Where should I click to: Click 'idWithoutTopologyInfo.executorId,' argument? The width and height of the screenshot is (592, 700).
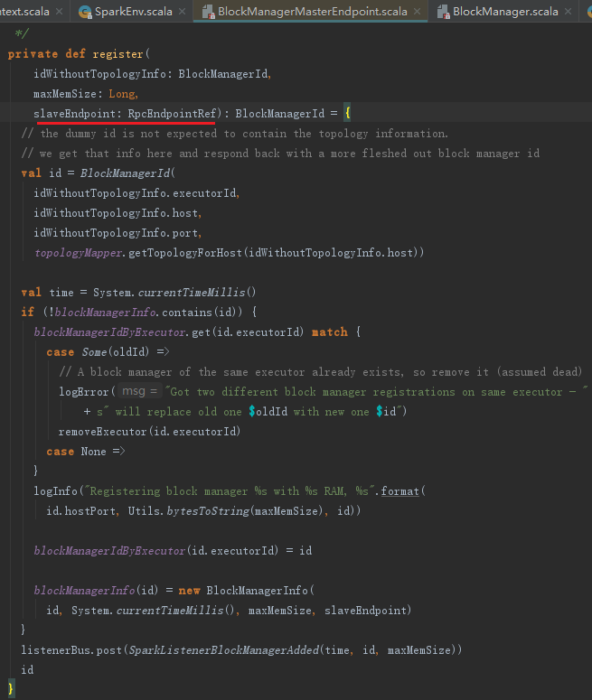[x=136, y=193]
